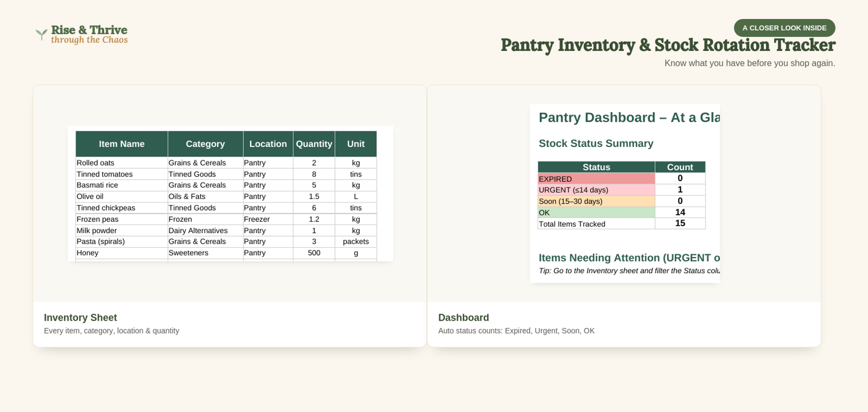Click the count '14' for OK status
This screenshot has width=868, height=412.
(x=680, y=212)
